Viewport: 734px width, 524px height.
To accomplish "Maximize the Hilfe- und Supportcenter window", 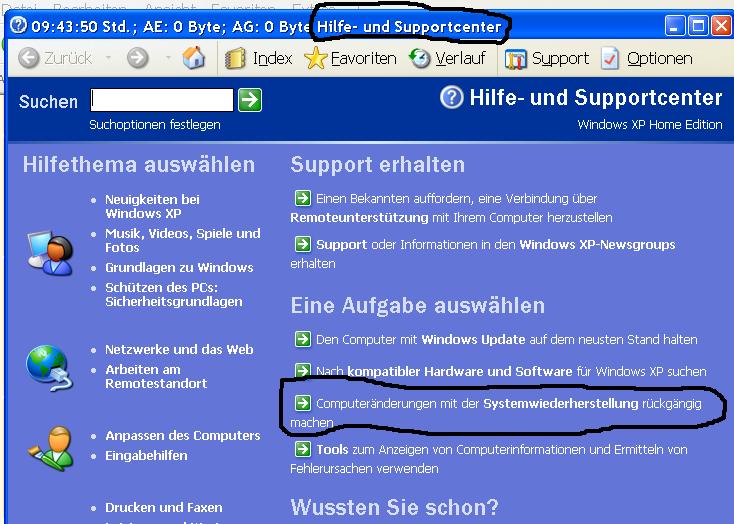I will coord(697,25).
